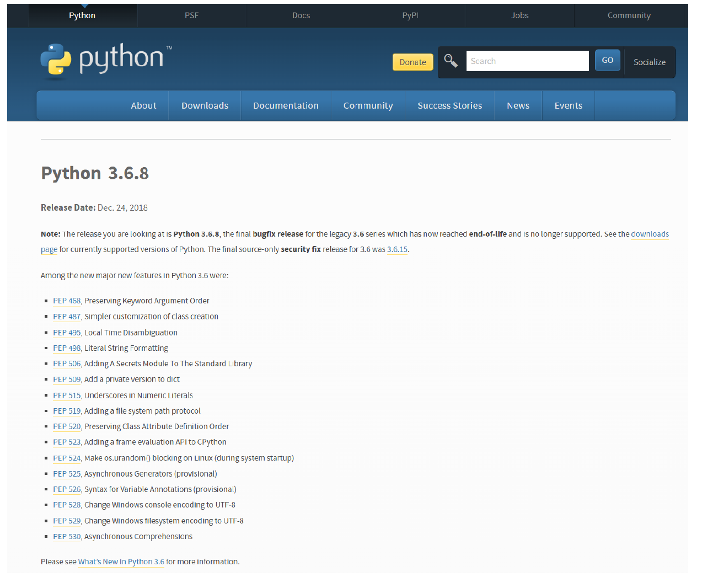Open the PEP 515 link
702x588 pixels.
[67, 395]
